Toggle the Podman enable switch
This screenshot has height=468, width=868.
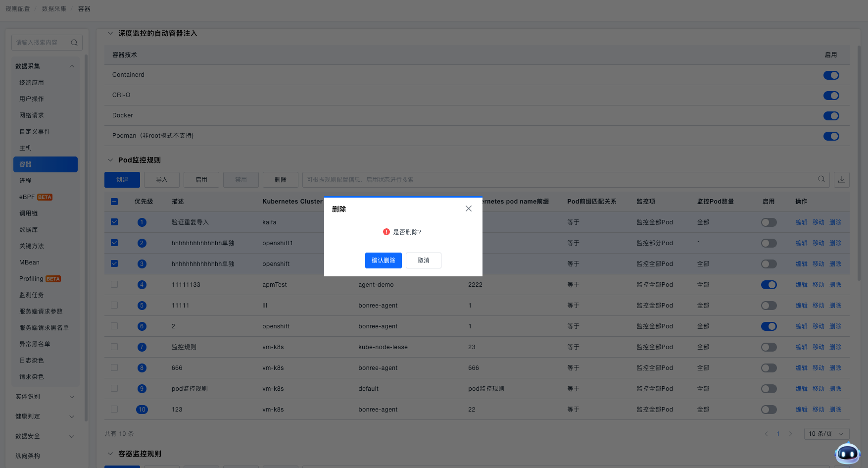831,136
